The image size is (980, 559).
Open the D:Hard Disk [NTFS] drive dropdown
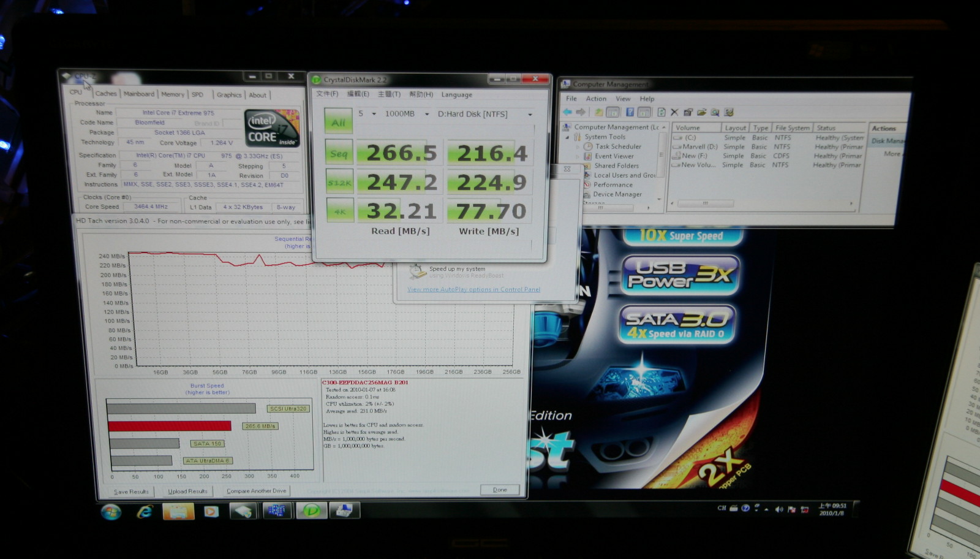point(484,114)
